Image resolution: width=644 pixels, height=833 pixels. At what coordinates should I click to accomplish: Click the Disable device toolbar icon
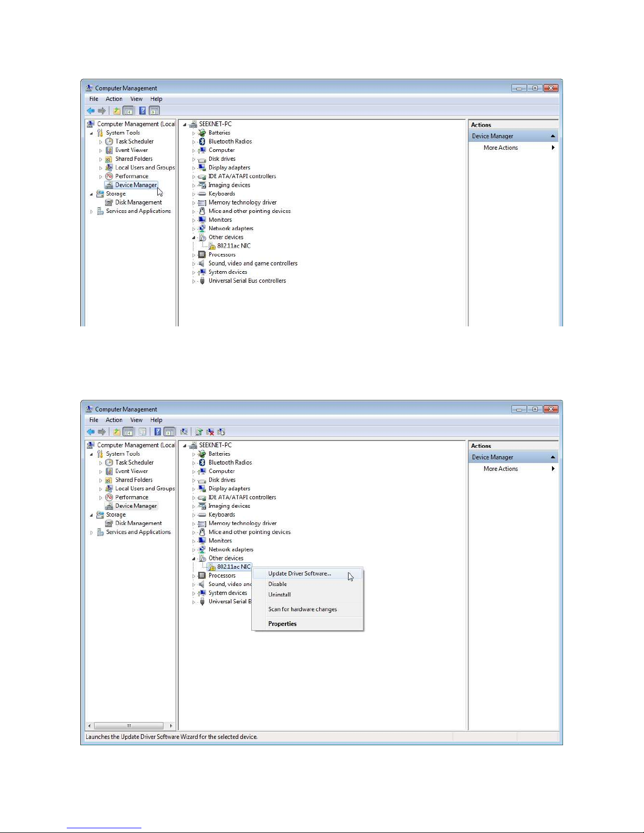221,431
